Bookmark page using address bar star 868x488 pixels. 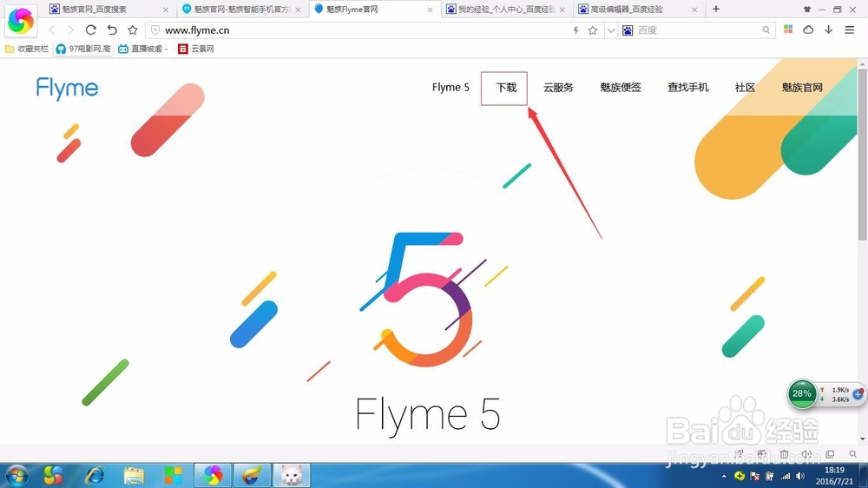[x=593, y=30]
